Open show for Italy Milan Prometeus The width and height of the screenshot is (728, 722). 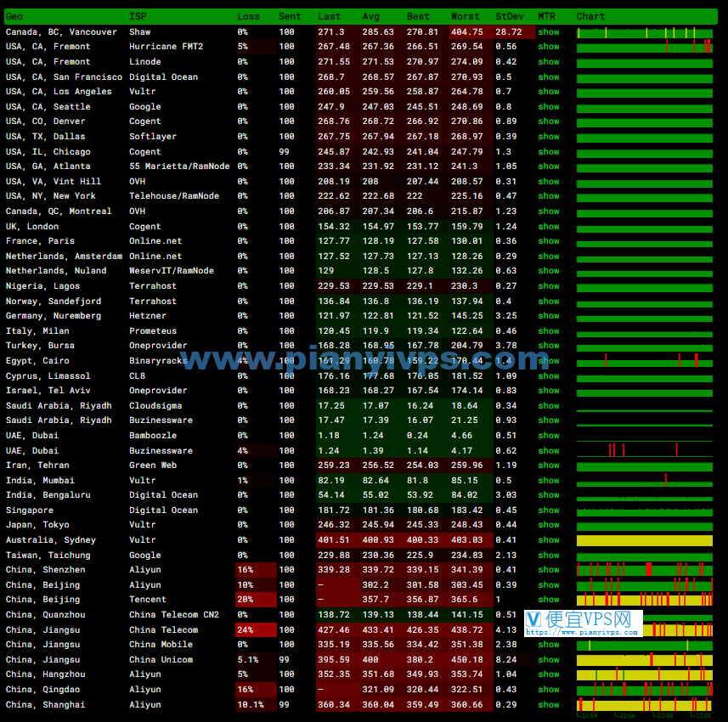(548, 331)
